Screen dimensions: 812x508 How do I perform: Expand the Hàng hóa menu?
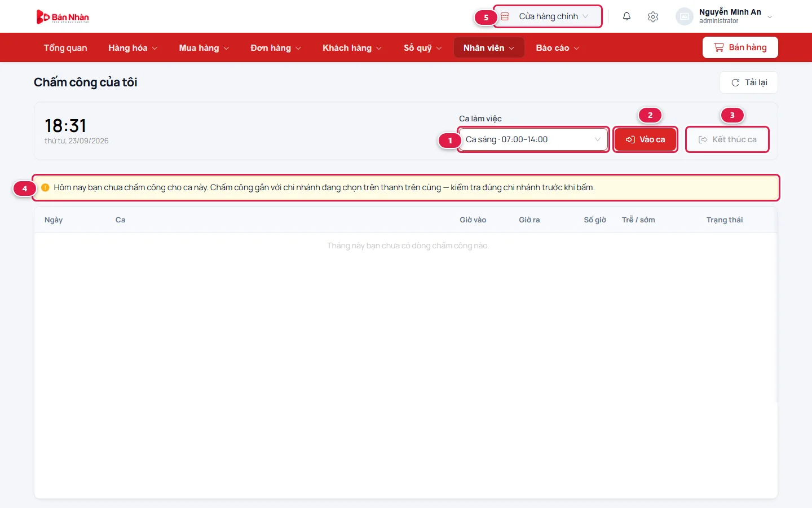click(x=133, y=48)
